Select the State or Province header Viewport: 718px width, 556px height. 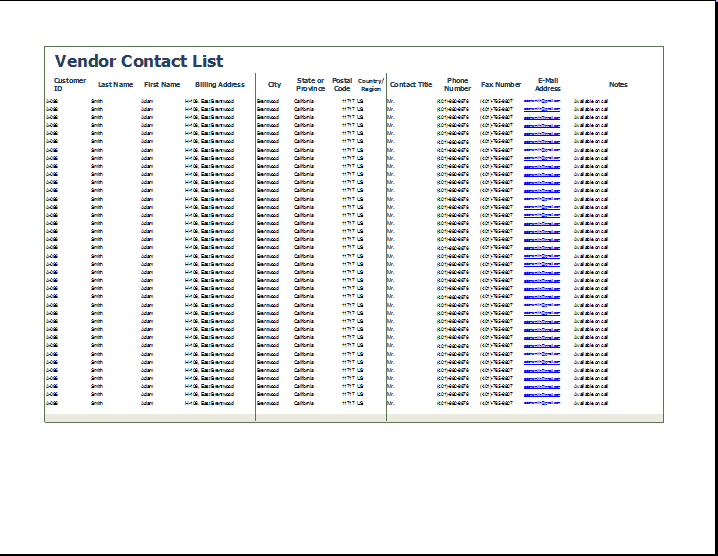310,84
